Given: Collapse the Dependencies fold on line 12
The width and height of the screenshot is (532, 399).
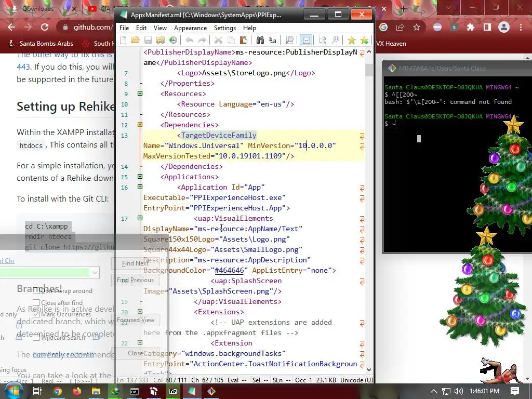Looking at the screenshot, I should (x=140, y=125).
